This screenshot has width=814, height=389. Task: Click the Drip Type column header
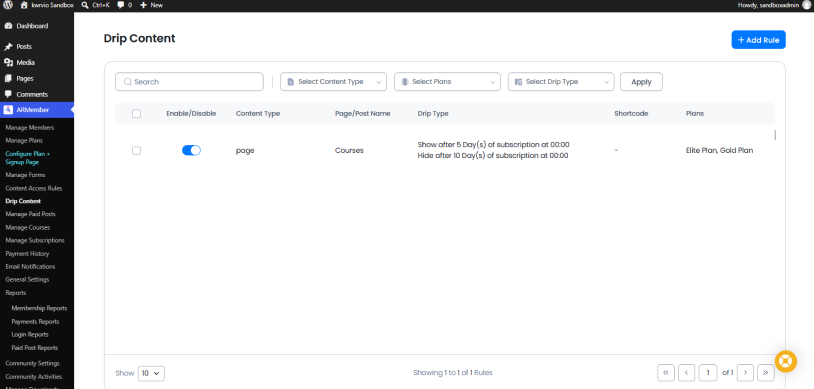click(433, 113)
